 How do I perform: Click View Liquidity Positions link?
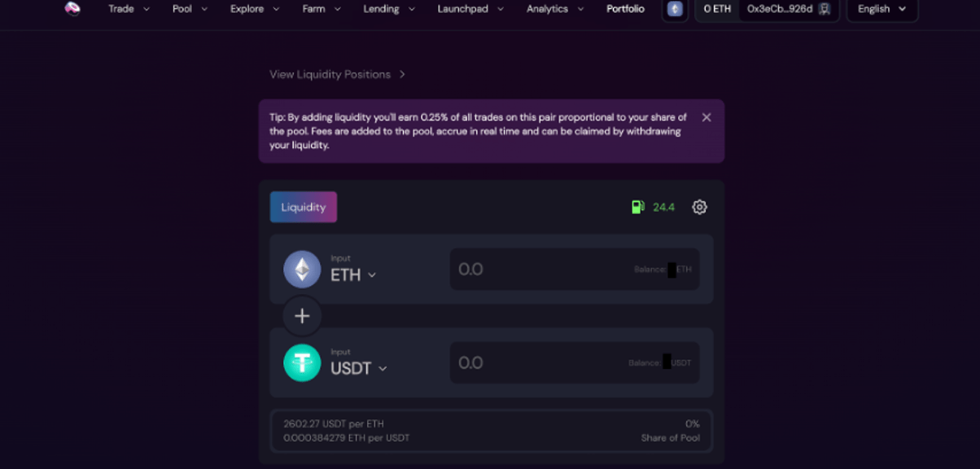(x=337, y=74)
